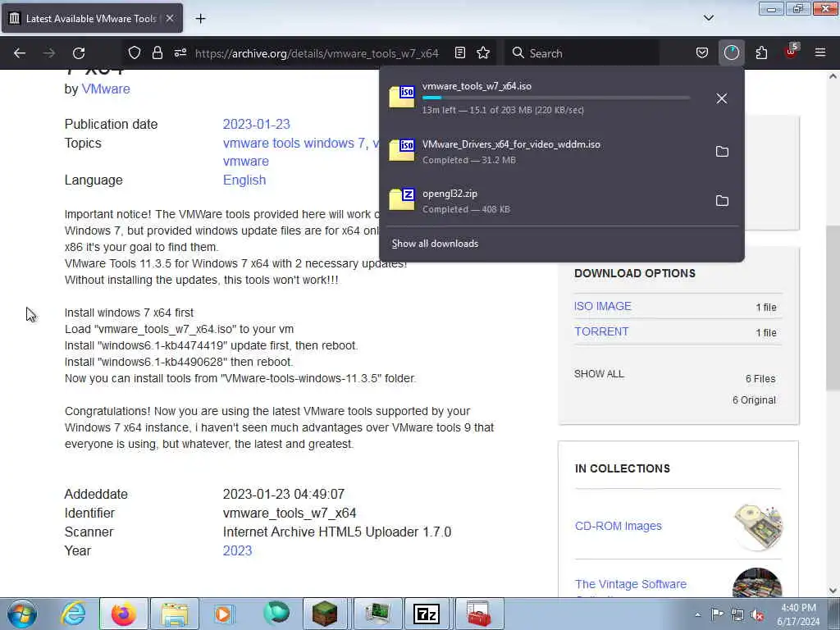840x630 pixels.
Task: Open the Extensions puzzle icon
Action: pyautogui.click(x=761, y=53)
